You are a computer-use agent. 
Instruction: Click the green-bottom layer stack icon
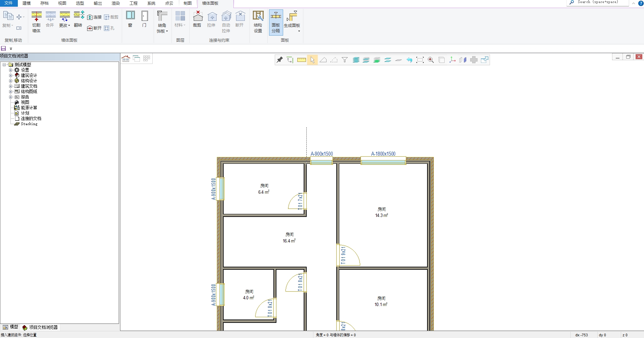pyautogui.click(x=377, y=60)
